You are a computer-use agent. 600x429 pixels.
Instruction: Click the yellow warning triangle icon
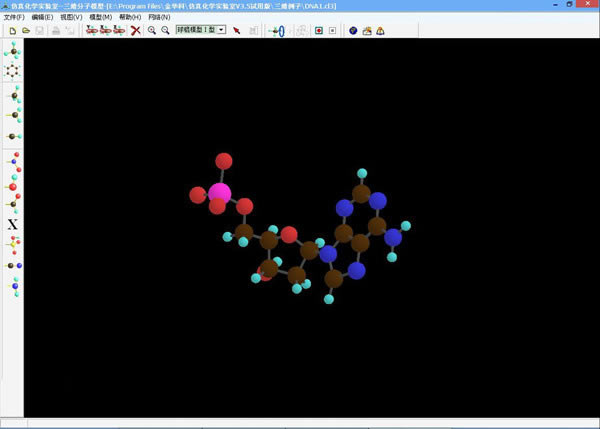click(x=381, y=31)
